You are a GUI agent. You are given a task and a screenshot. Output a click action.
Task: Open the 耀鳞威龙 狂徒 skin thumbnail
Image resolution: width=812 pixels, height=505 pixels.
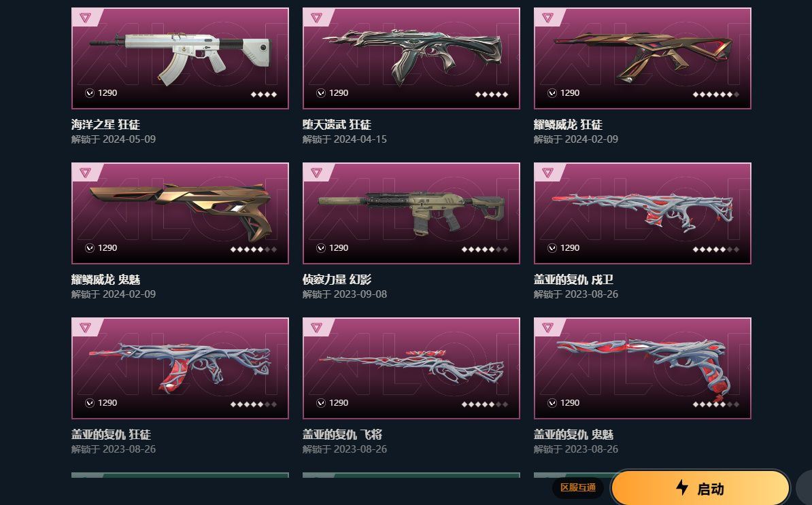[643, 58]
